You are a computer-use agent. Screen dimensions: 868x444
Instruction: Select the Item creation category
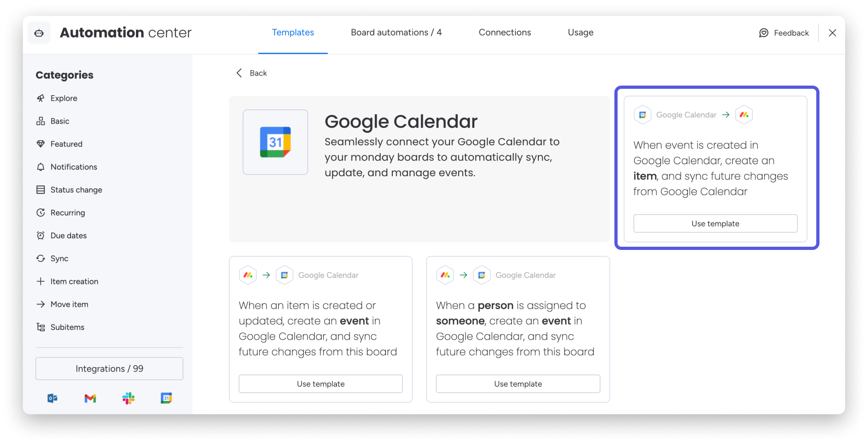coord(67,282)
